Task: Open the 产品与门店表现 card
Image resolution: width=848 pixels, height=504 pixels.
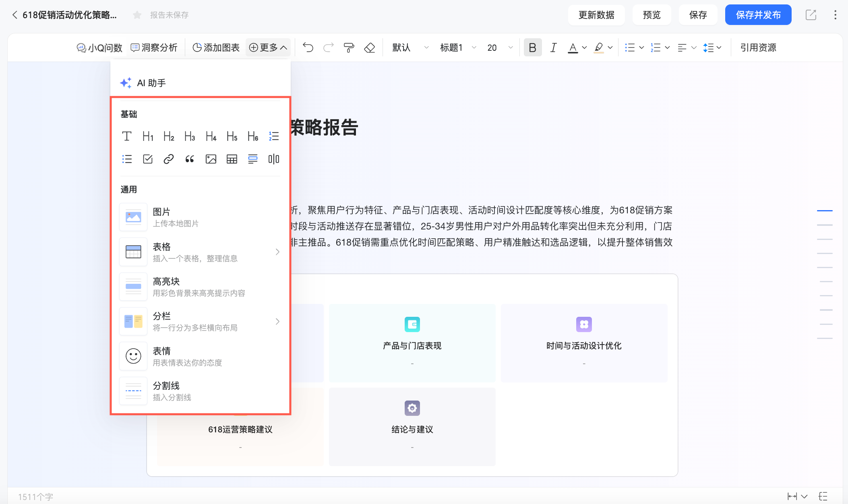Action: coord(412,343)
